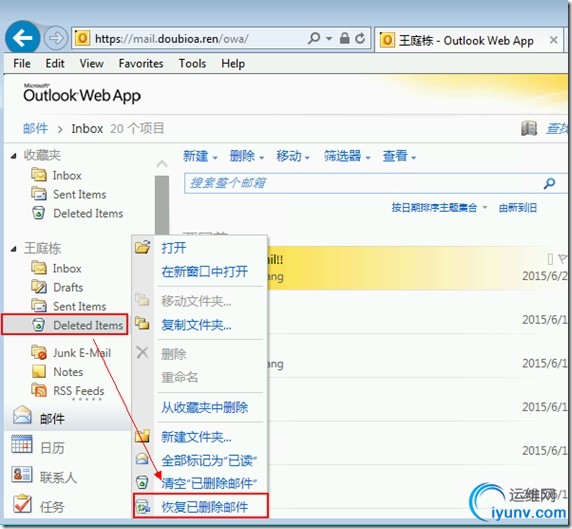The width and height of the screenshot is (572, 529).
Task: Click the open-folder icon beside 打开
Action: [x=142, y=247]
